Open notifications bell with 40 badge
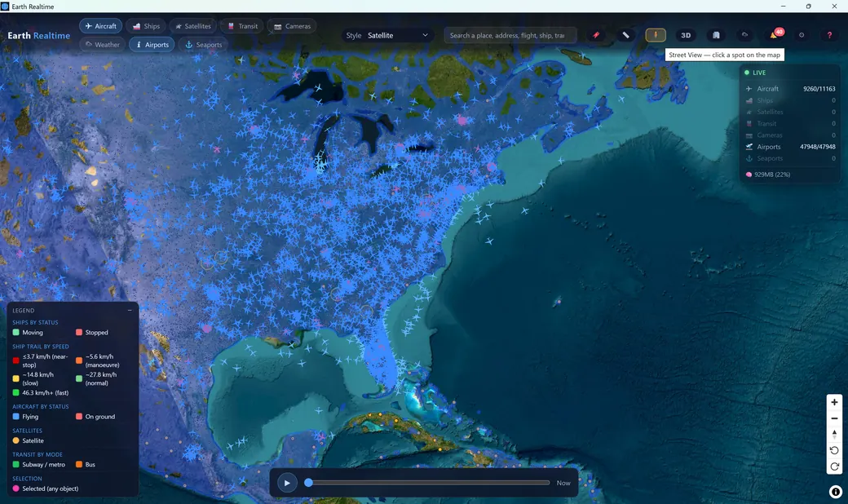The height and width of the screenshot is (504, 848). tap(775, 35)
